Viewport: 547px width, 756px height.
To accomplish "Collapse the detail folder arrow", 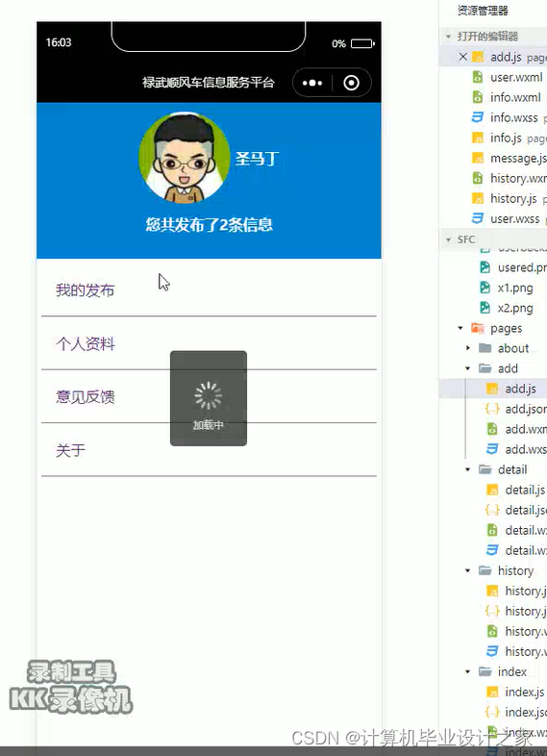I will pyautogui.click(x=468, y=469).
